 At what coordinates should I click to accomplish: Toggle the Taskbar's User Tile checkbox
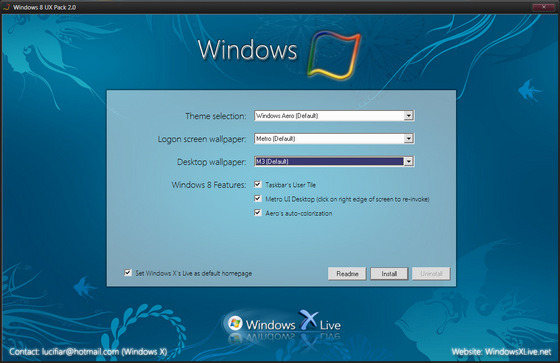pos(258,184)
